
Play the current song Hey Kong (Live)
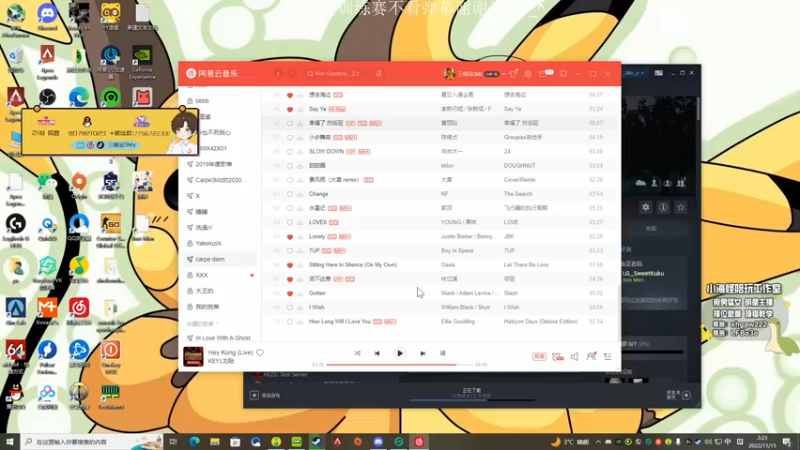(399, 353)
